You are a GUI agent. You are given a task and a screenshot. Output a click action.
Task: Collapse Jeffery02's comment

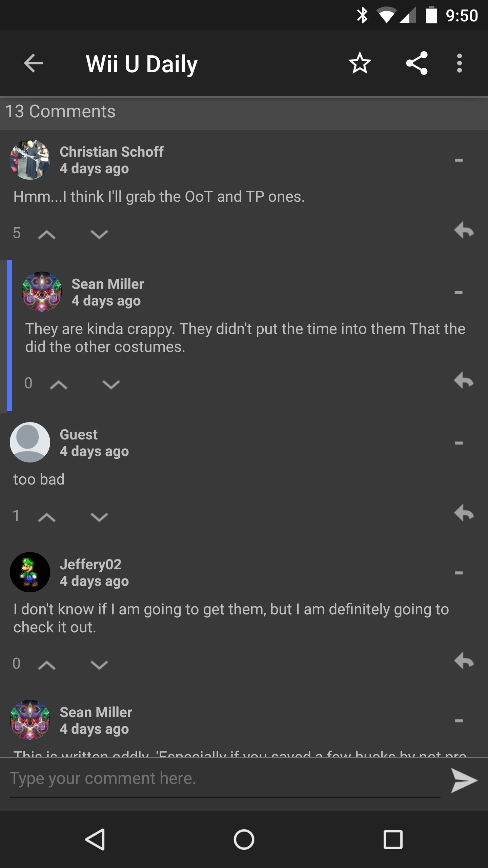459,573
